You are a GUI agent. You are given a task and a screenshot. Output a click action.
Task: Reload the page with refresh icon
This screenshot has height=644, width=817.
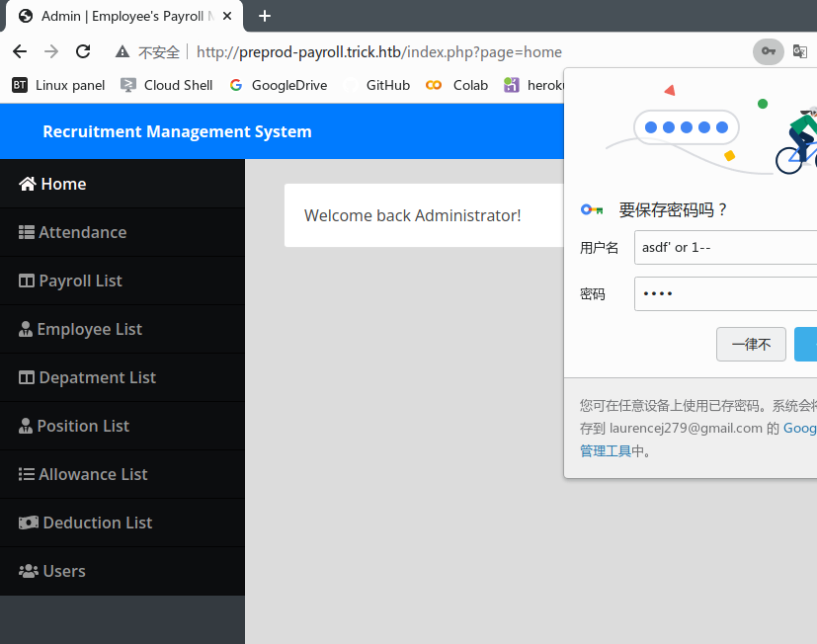83,52
